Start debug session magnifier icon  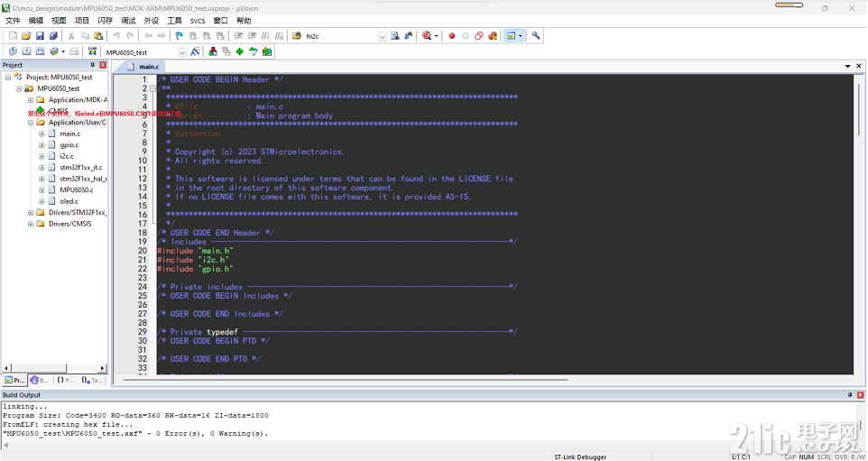click(426, 36)
